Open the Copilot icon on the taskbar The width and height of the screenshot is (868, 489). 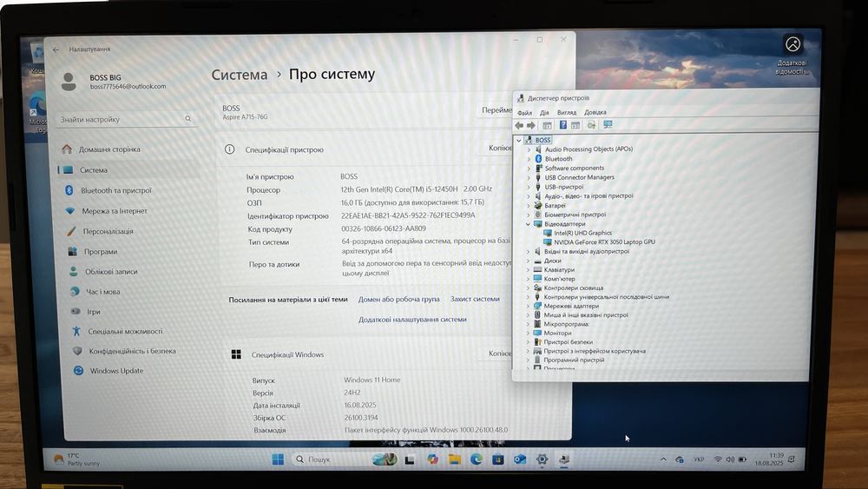click(x=432, y=459)
